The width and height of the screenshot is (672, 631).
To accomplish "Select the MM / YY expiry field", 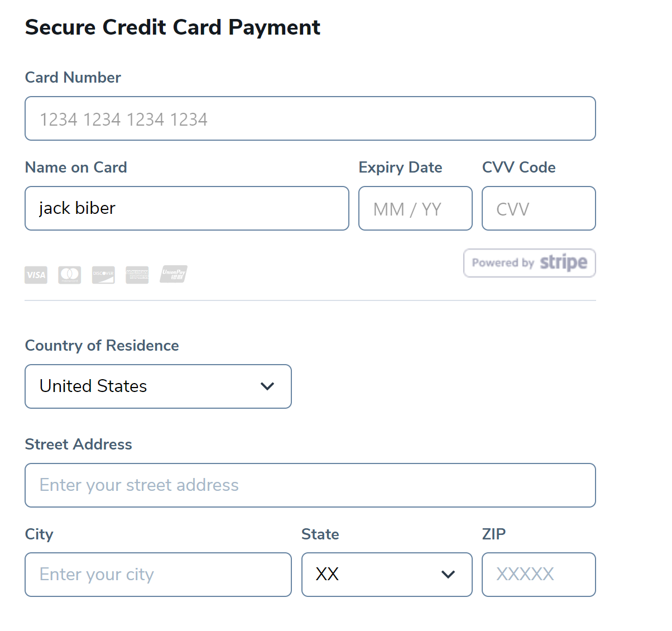I will (x=415, y=208).
